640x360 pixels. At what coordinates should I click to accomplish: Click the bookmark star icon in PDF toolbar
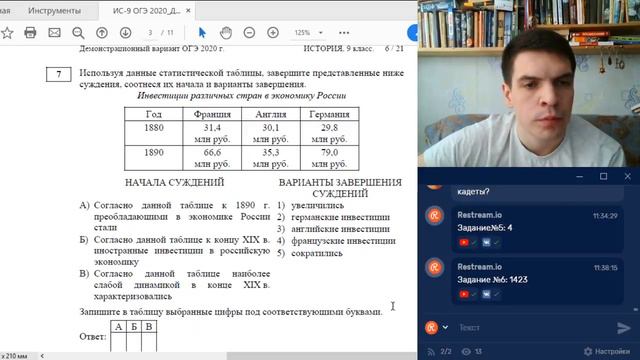coord(7,33)
